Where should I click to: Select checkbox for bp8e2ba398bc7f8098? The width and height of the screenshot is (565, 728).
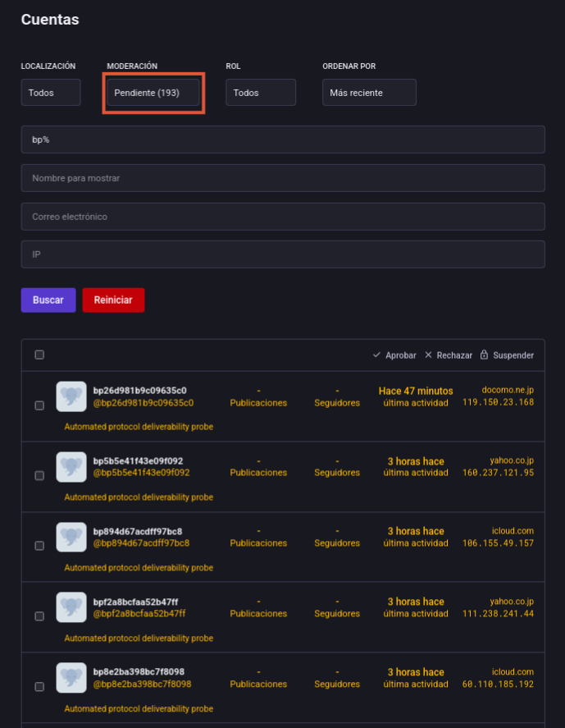click(x=39, y=687)
